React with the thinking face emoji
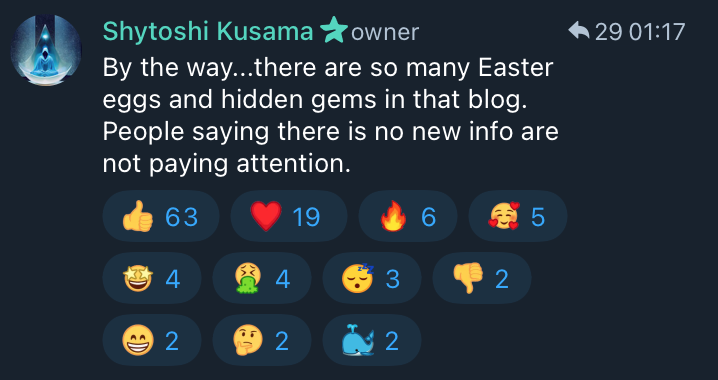This screenshot has height=380, width=718. pyautogui.click(x=262, y=340)
